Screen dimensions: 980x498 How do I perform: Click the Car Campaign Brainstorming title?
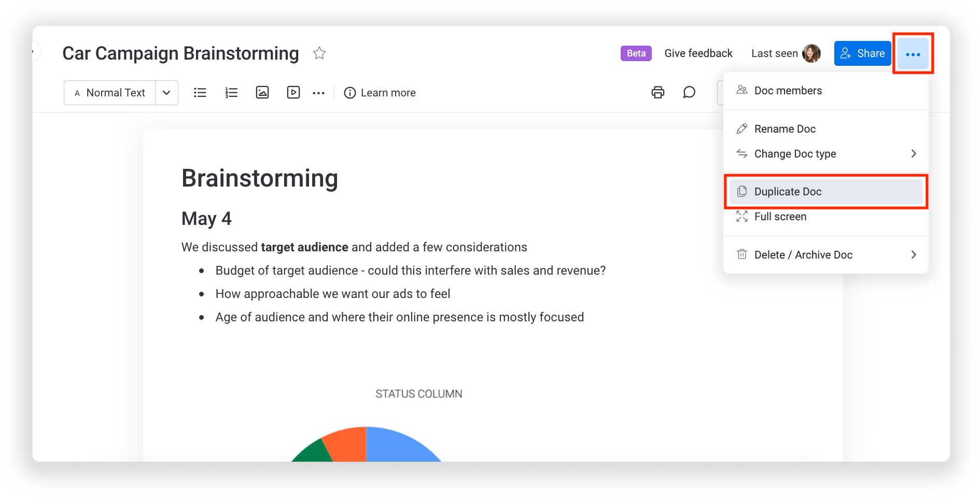[x=180, y=53]
